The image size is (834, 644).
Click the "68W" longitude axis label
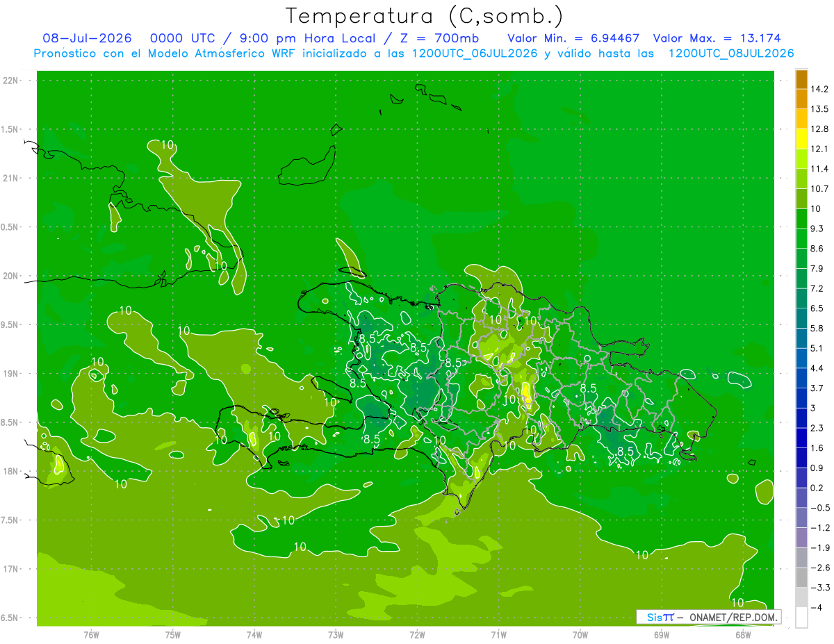click(x=742, y=634)
